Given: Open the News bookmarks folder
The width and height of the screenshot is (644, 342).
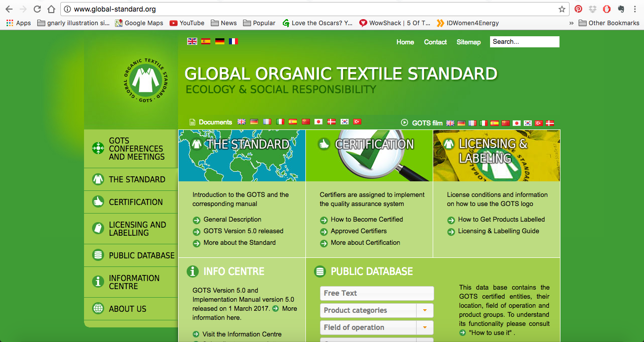Looking at the screenshot, I should tap(224, 23).
